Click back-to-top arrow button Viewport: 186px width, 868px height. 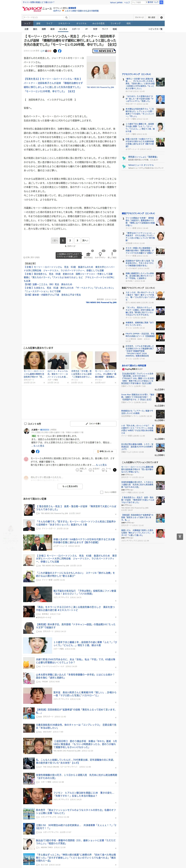click(180, 536)
